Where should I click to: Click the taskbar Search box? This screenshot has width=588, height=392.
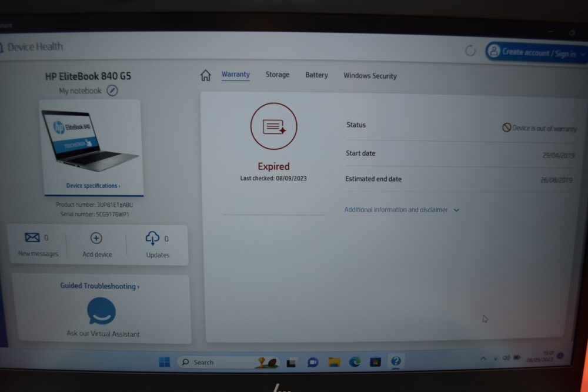(x=228, y=362)
